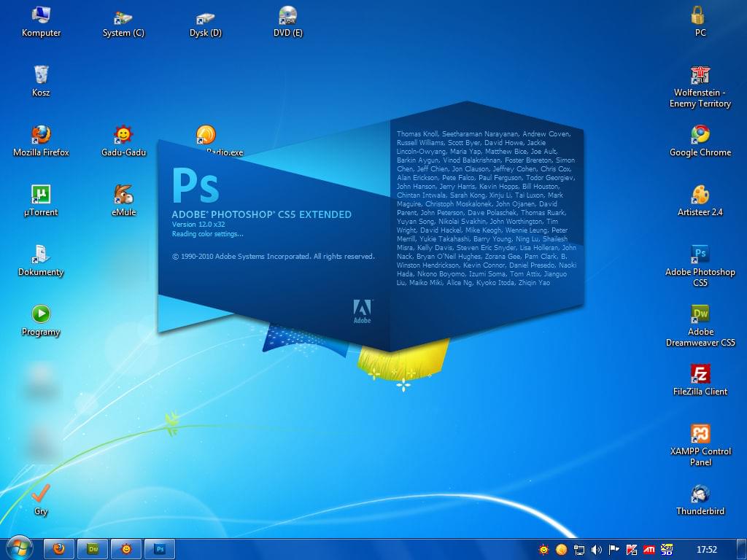Switch to Gadu-Gadu from the taskbar

pos(126,549)
